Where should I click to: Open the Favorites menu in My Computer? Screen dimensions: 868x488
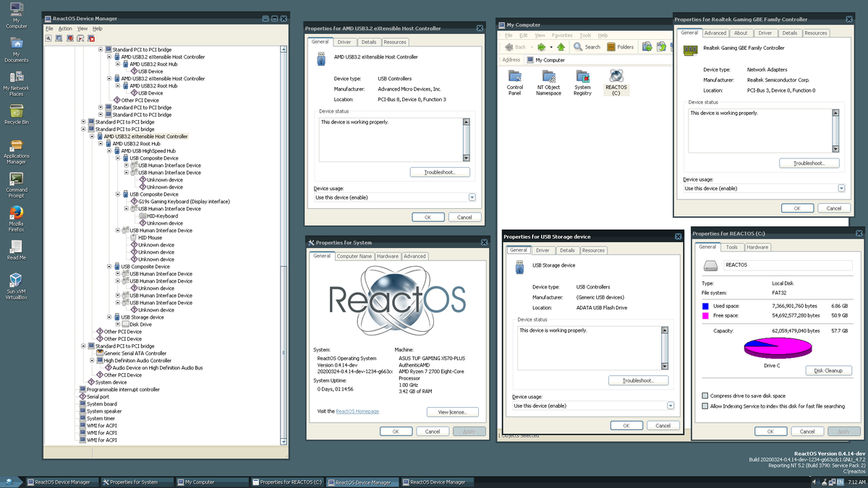(562, 35)
